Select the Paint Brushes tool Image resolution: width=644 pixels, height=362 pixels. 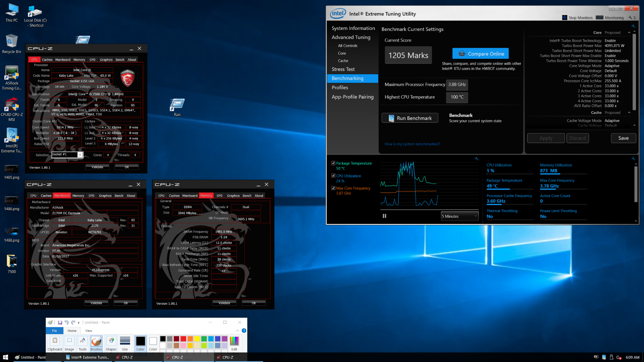point(96,343)
